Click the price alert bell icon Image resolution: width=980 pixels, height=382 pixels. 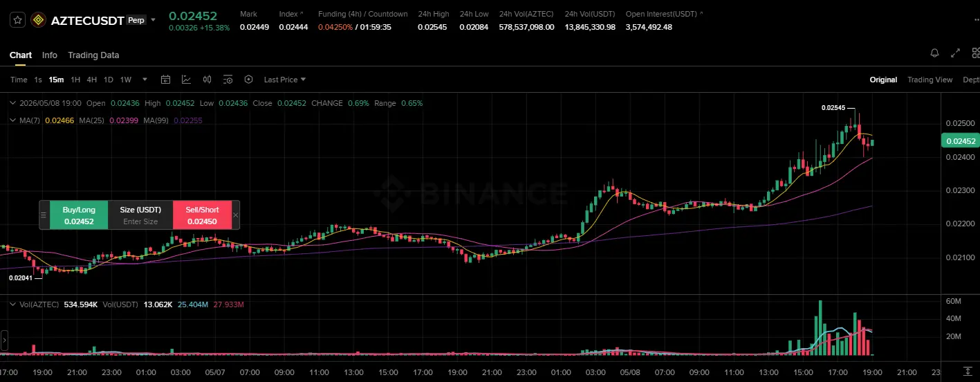click(x=934, y=53)
